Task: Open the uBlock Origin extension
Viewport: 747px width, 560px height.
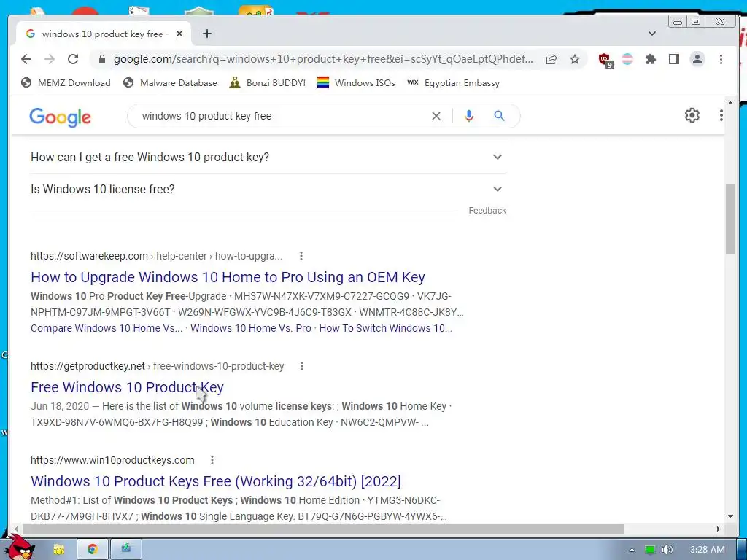Action: 606,60
